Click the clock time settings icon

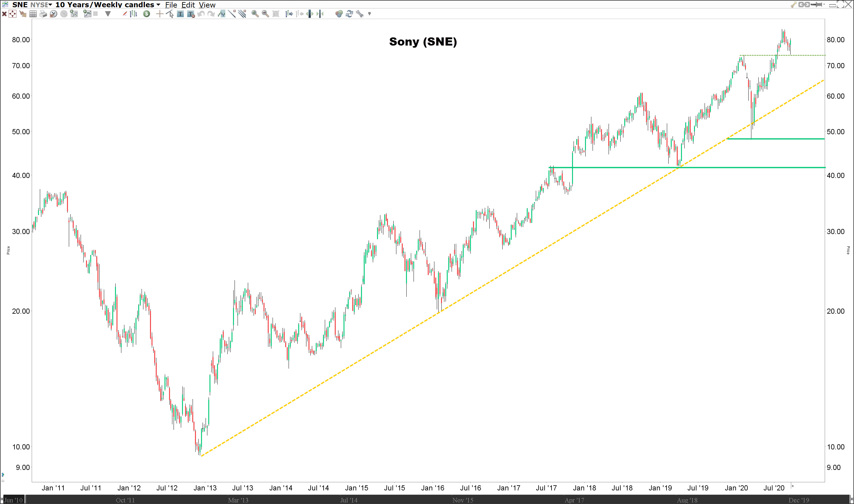coord(53,14)
